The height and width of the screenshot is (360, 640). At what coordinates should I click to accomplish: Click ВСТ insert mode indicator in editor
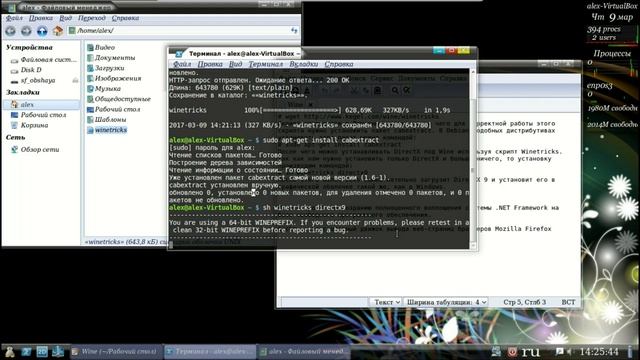pos(568,302)
